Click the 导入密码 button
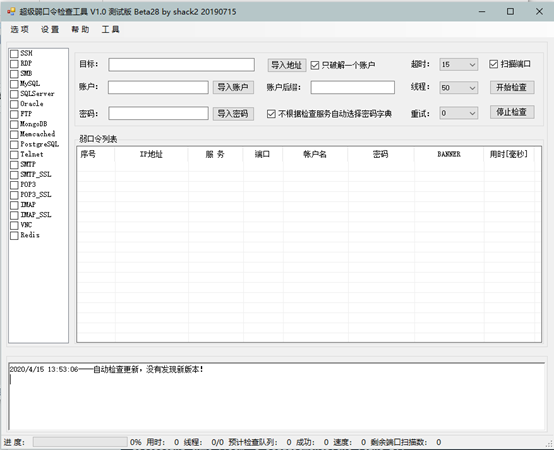Viewport: 554px width, 450px height. [x=233, y=114]
